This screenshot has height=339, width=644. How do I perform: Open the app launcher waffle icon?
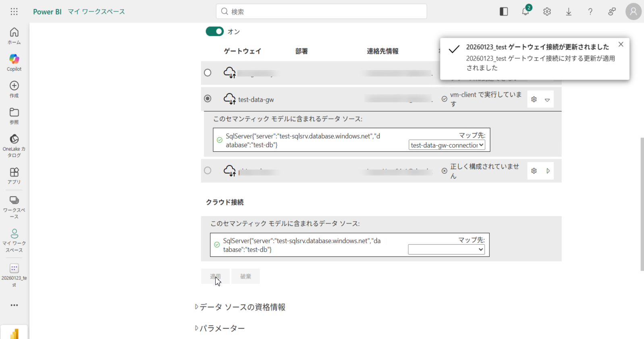click(14, 12)
